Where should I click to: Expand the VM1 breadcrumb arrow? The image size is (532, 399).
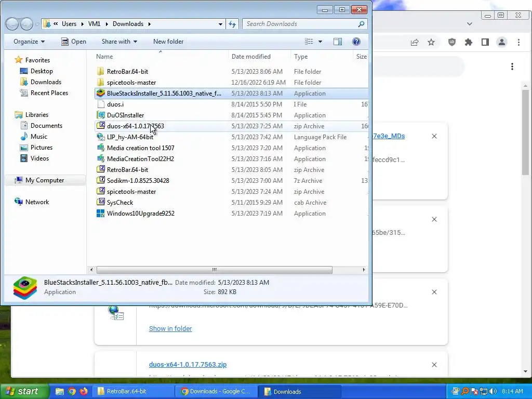click(107, 24)
